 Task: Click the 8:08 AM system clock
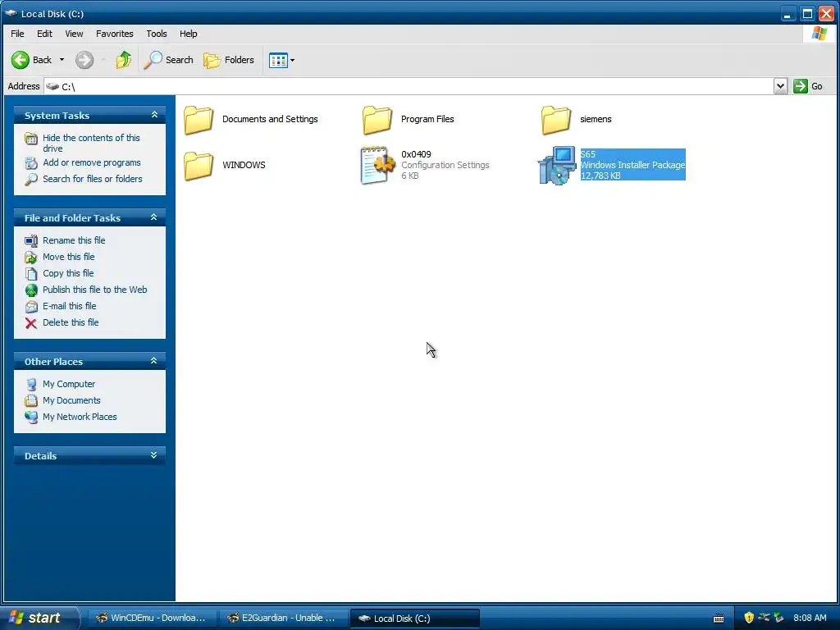tap(810, 619)
